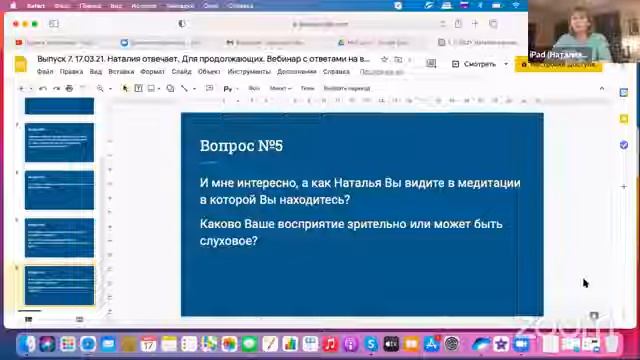Open the Макет layout dropdown

pyautogui.click(x=280, y=88)
